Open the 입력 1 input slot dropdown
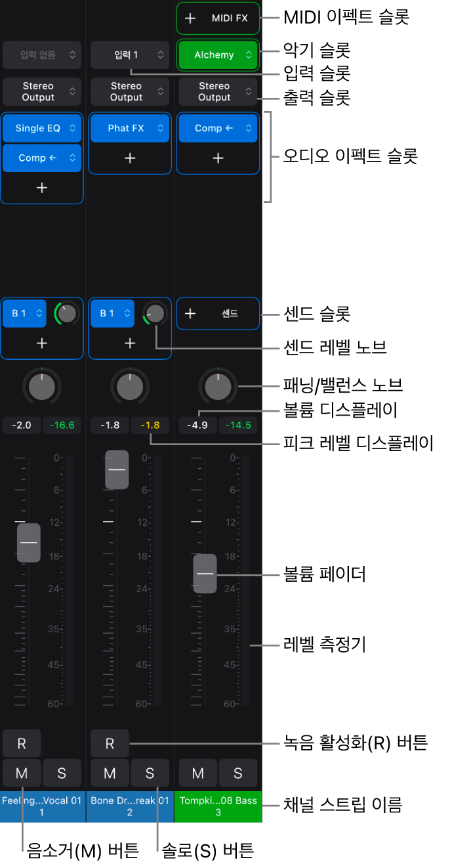The height and width of the screenshot is (868, 471). (x=130, y=55)
